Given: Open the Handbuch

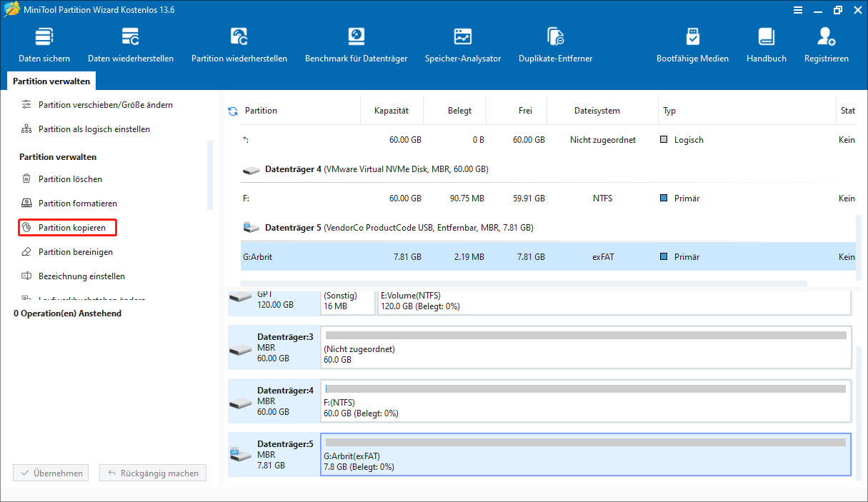Looking at the screenshot, I should click(x=767, y=46).
